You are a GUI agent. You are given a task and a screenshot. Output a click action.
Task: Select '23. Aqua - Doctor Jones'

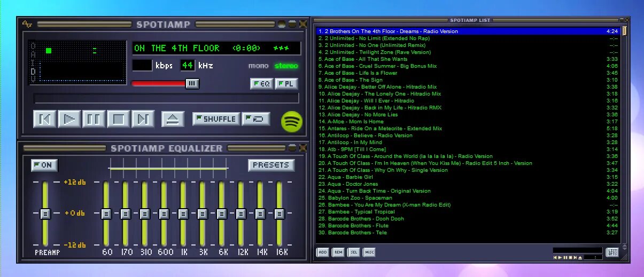(x=468, y=184)
